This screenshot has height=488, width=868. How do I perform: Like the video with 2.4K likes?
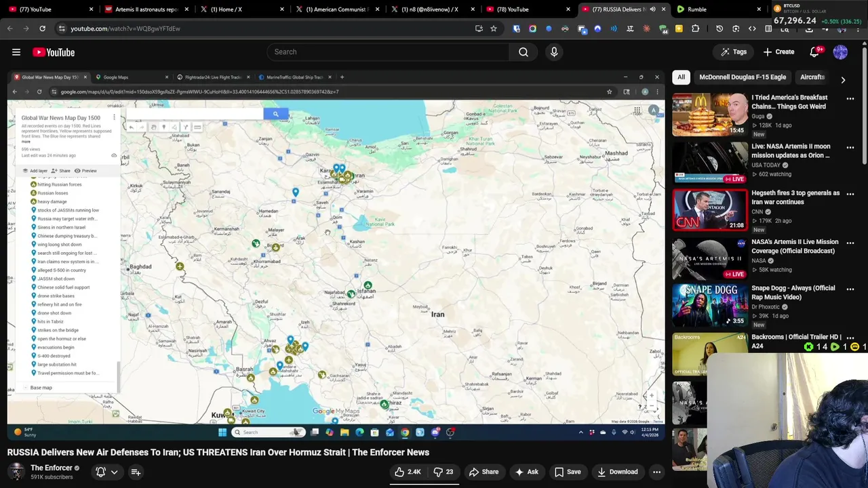coord(408,472)
